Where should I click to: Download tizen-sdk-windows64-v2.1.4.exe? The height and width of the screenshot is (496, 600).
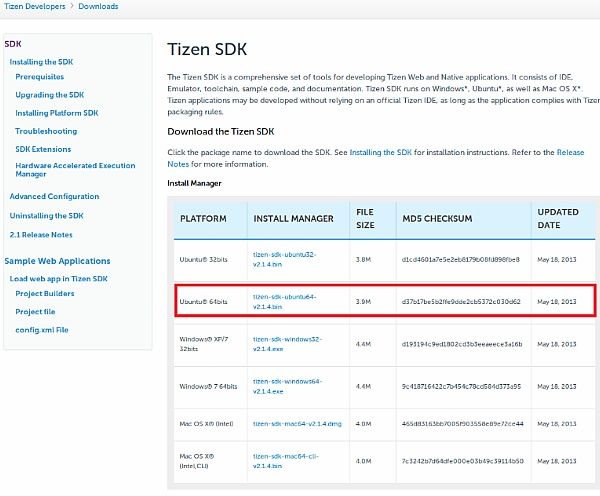click(x=287, y=387)
